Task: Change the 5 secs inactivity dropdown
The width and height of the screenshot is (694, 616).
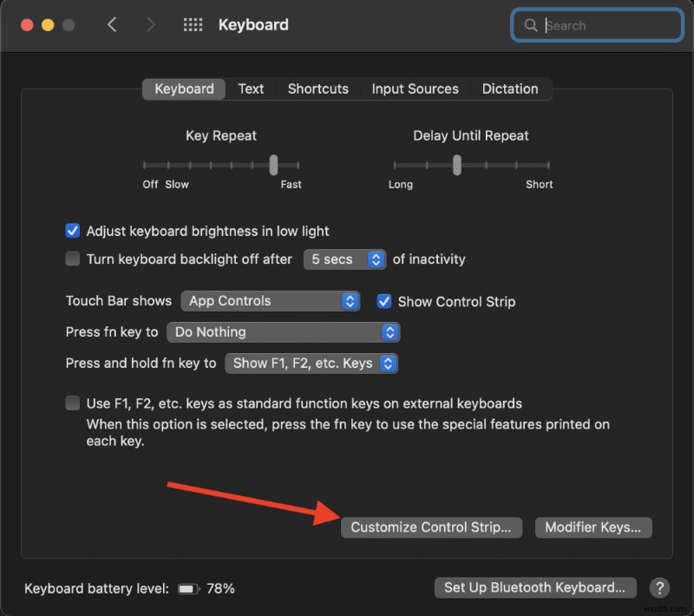Action: click(x=344, y=259)
